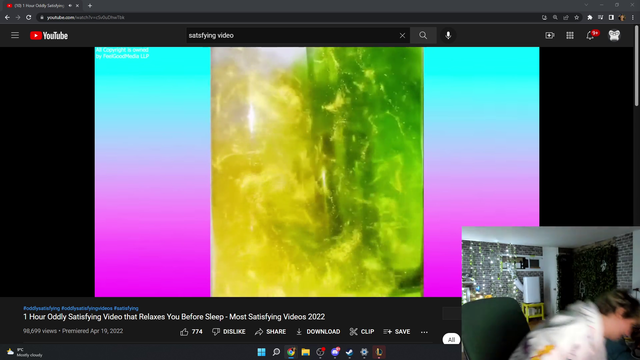Start voice search with the microphone
This screenshot has height=360, width=640.
tap(448, 36)
